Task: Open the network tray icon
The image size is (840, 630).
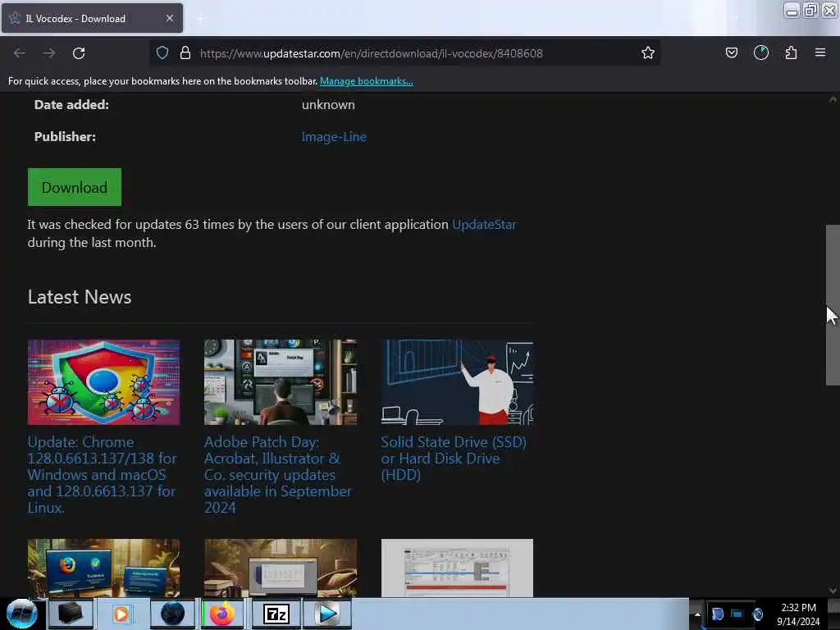Action: point(737,614)
